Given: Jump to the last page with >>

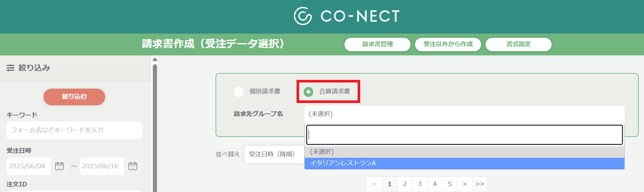Looking at the screenshot, I should [480, 184].
